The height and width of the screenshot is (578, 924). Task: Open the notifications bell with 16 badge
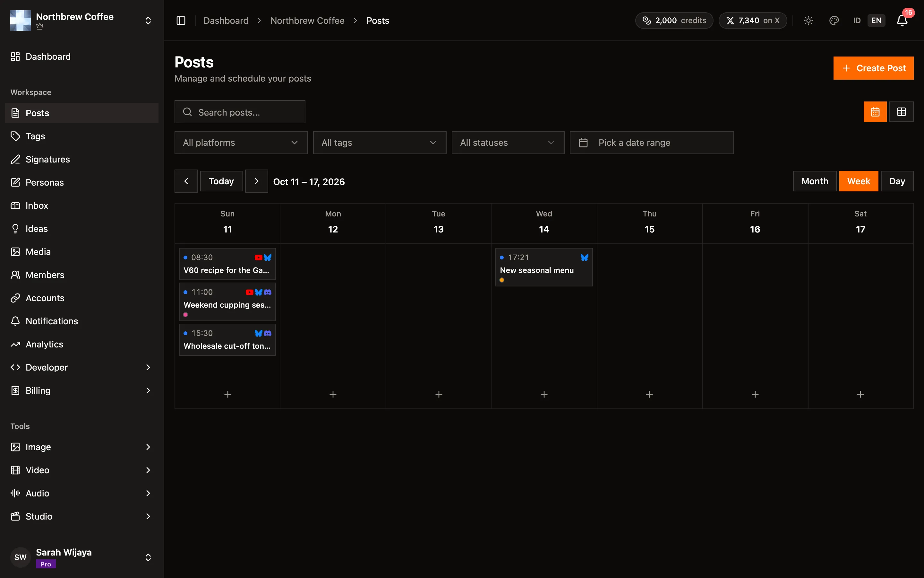902,20
